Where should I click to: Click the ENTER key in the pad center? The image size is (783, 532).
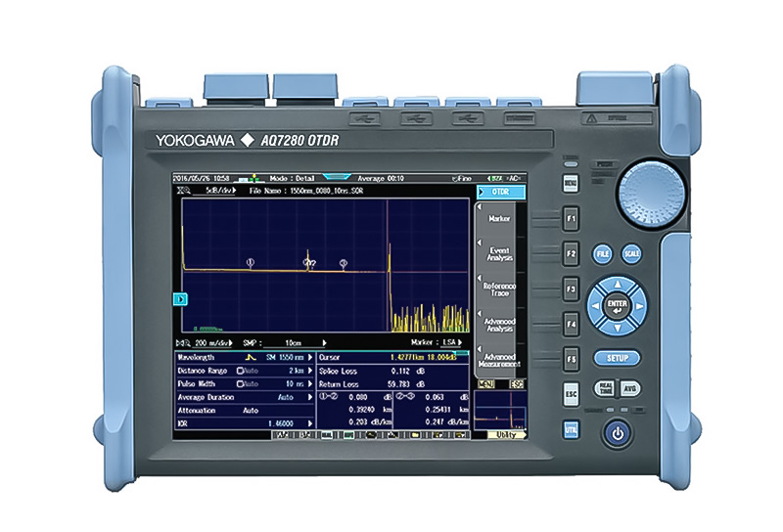(618, 306)
